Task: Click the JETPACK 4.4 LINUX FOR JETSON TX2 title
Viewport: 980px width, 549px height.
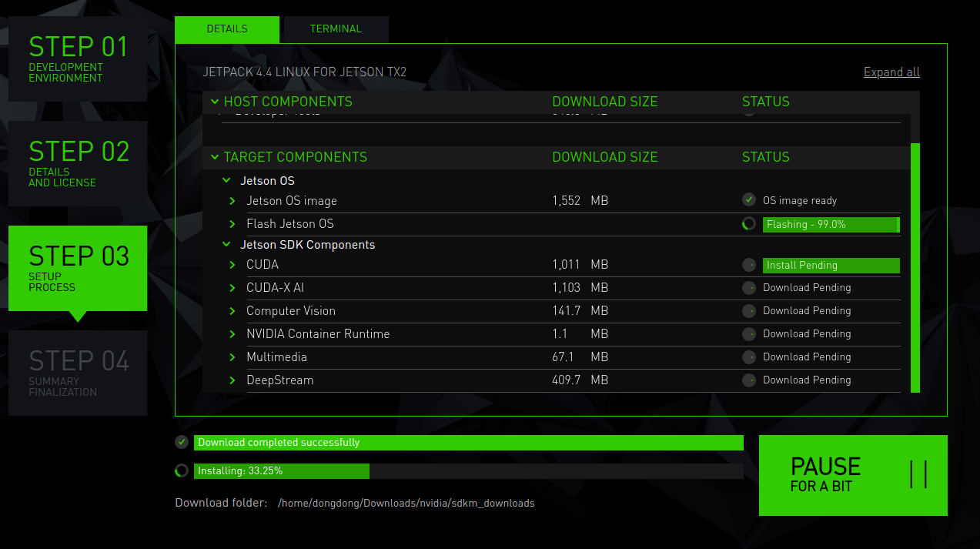Action: (304, 72)
